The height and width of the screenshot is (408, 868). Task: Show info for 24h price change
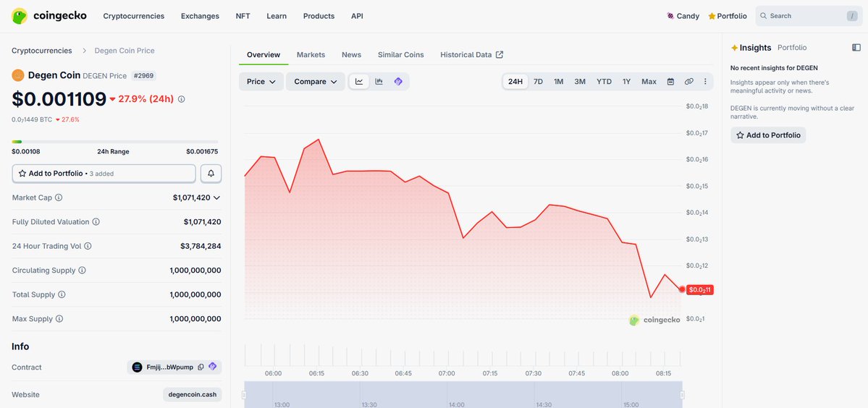182,100
